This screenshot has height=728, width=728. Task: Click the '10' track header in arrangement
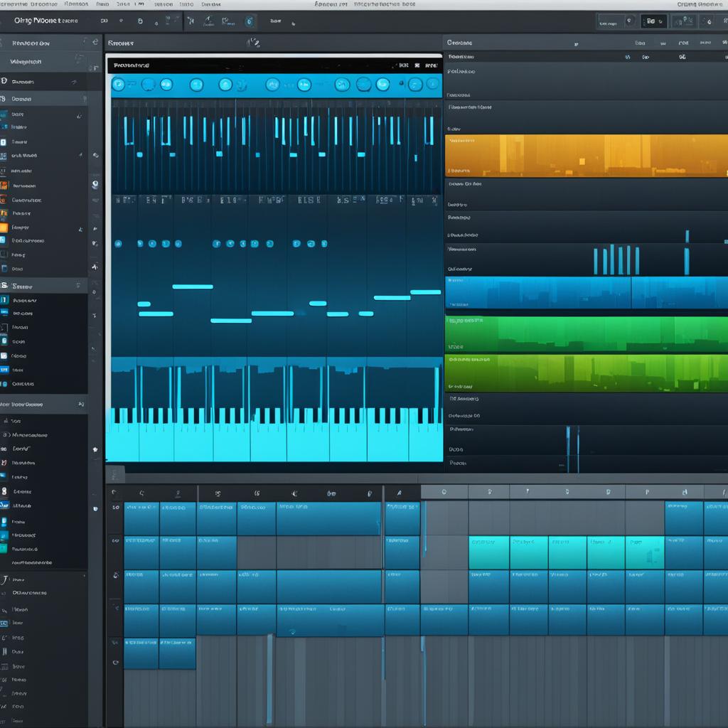116,508
